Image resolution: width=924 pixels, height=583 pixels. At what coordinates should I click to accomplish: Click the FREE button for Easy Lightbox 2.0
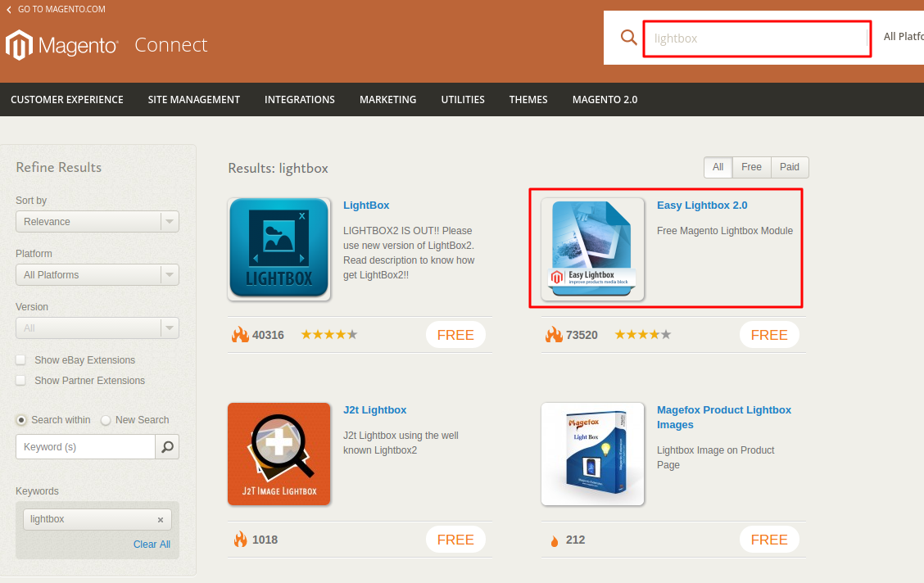pyautogui.click(x=769, y=335)
